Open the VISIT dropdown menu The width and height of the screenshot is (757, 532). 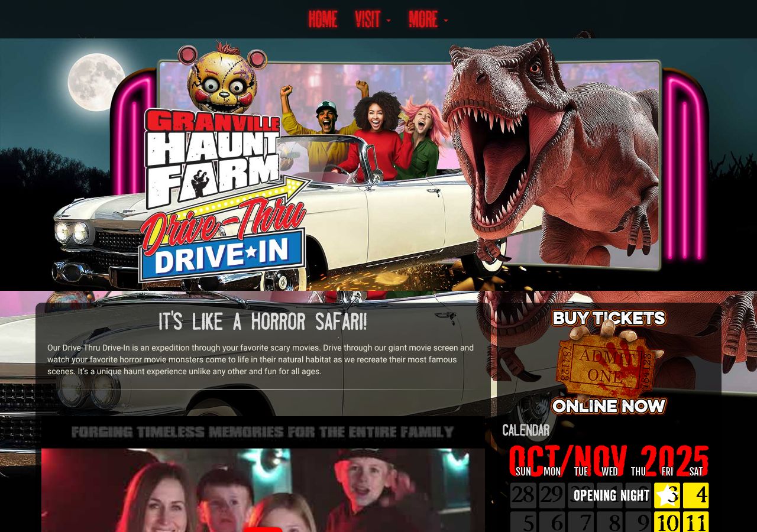[x=373, y=20]
